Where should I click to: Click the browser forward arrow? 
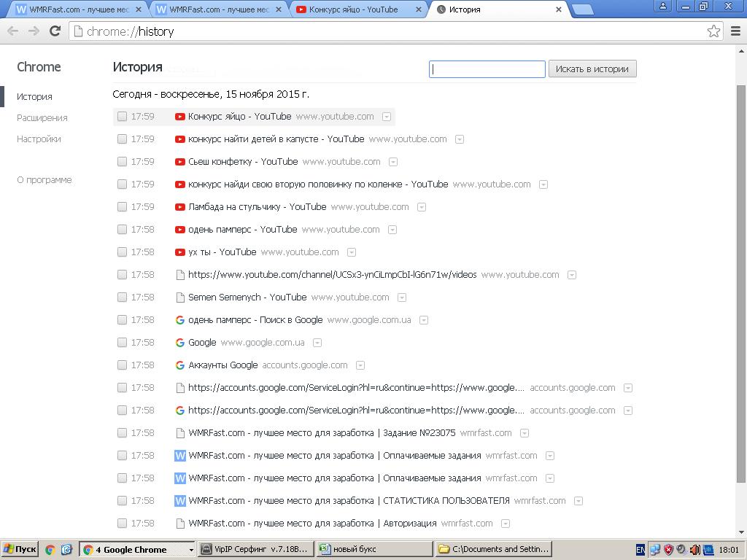[34, 31]
